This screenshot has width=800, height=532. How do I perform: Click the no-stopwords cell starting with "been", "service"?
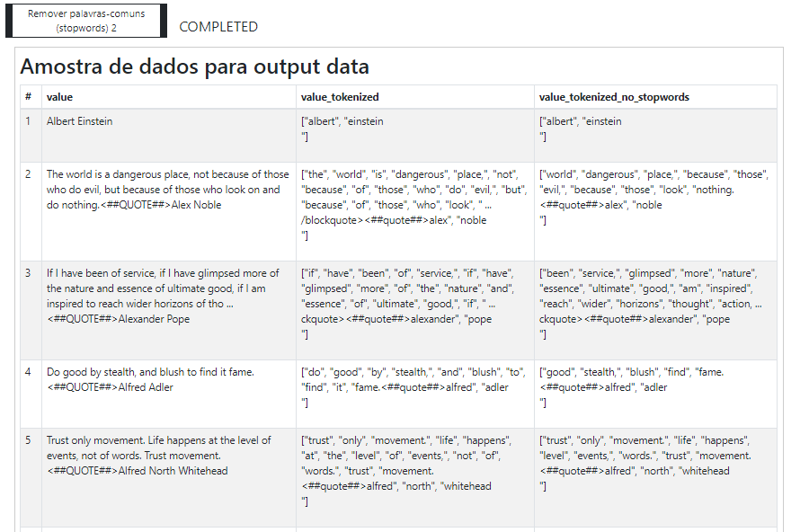[655, 310]
